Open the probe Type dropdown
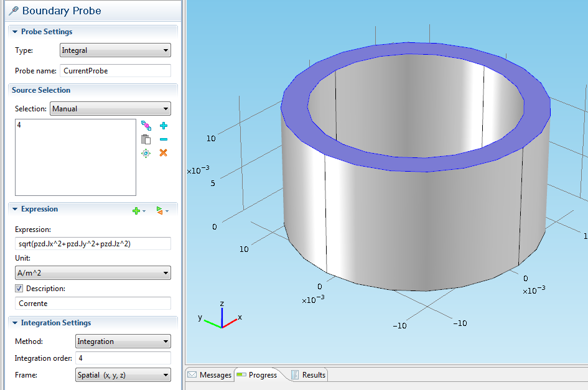The height and width of the screenshot is (390, 588). tap(115, 50)
